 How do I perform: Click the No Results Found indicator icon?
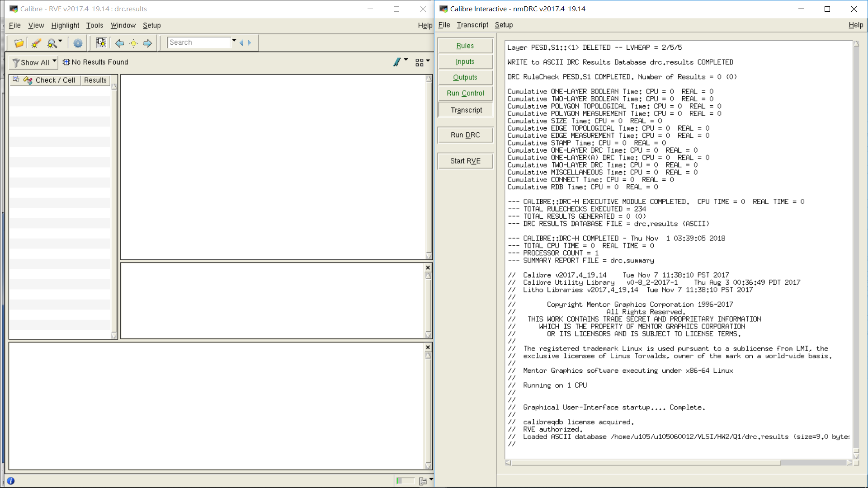click(x=66, y=62)
